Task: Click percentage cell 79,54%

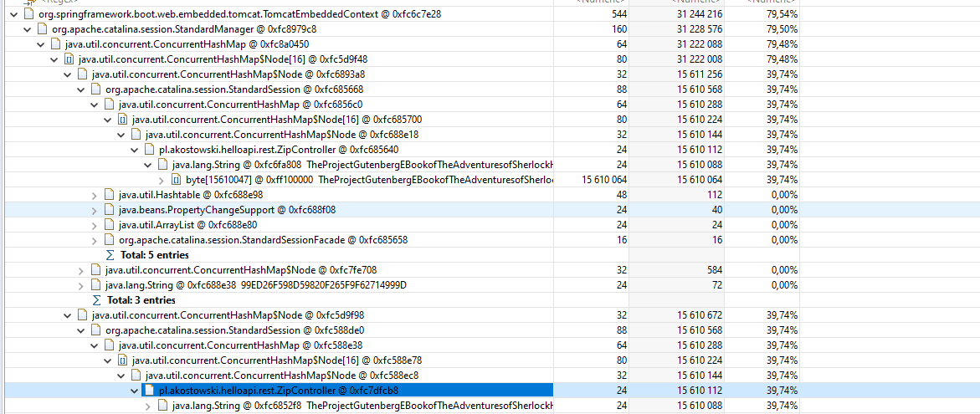Action: [x=782, y=13]
